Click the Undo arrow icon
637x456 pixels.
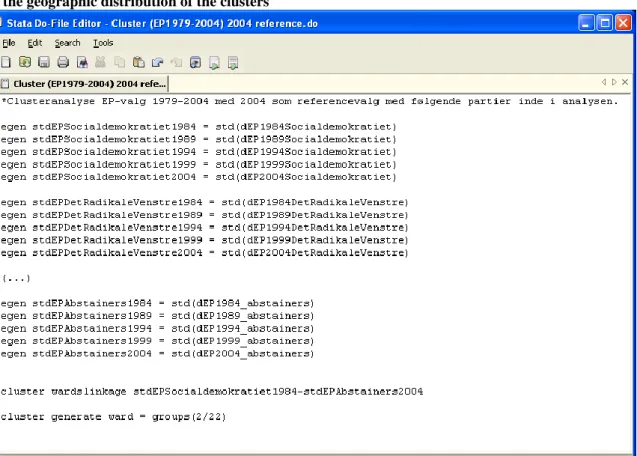coord(157,62)
